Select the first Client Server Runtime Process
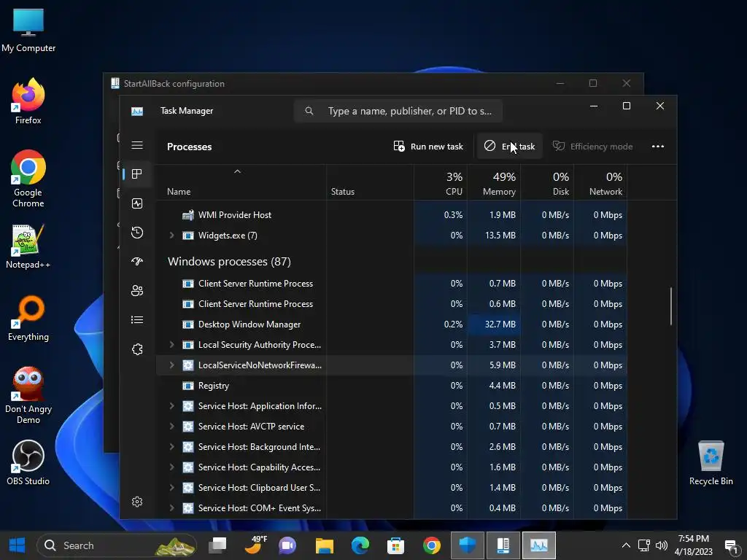747x560 pixels. 392,284
